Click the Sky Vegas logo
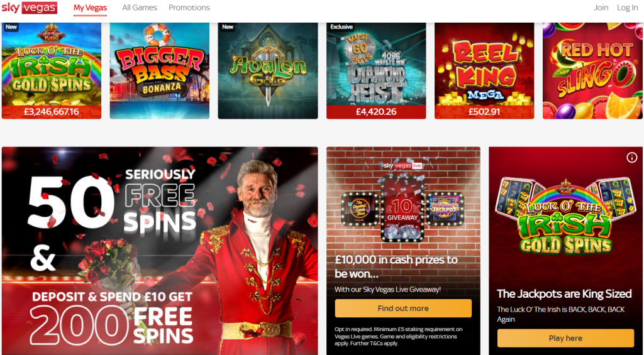The image size is (644, 355). 29,8
